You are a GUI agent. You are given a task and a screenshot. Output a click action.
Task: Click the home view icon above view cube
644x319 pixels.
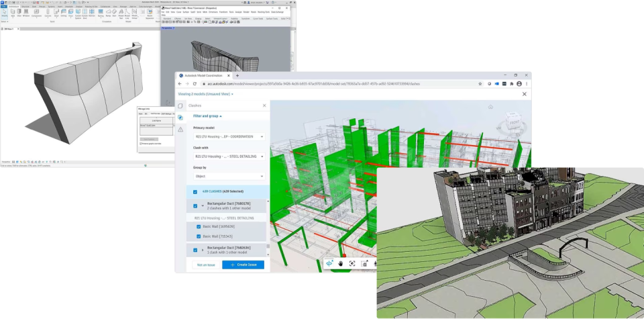click(x=491, y=106)
